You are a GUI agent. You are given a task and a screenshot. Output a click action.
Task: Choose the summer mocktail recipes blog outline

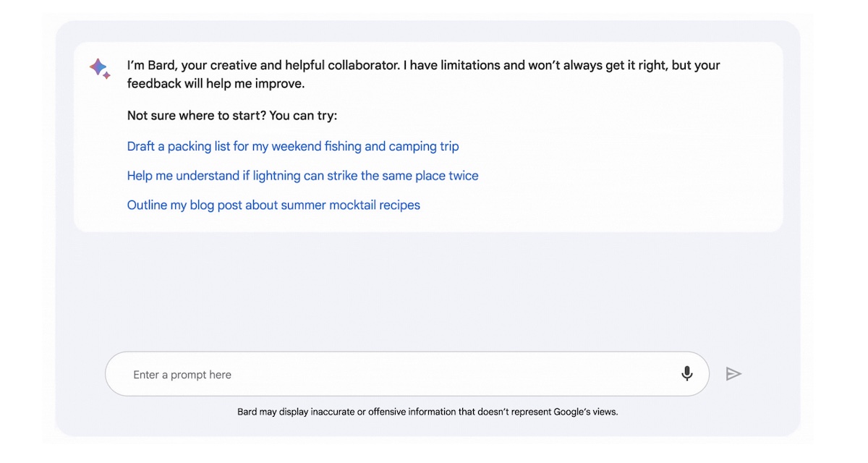(x=273, y=205)
